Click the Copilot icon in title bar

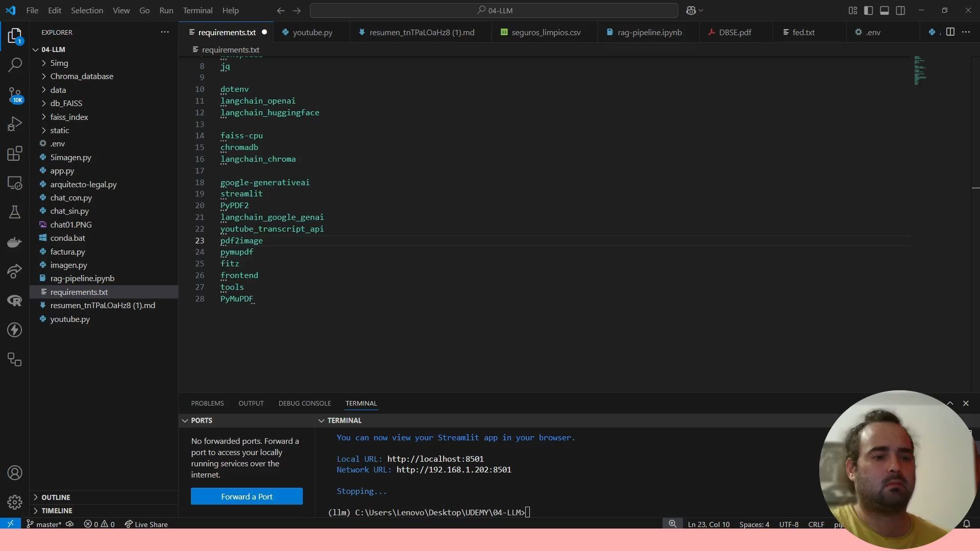click(x=691, y=10)
